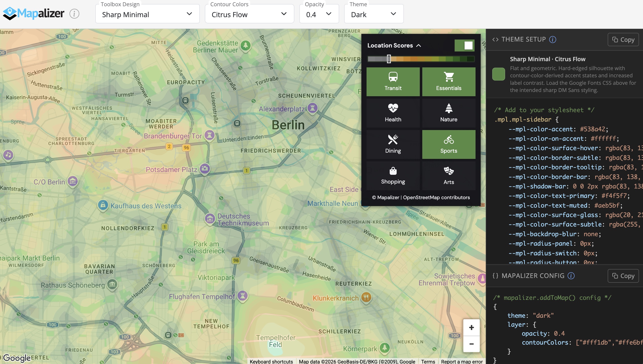This screenshot has height=364, width=643.
Task: Adjust the score range slider handle
Action: click(389, 59)
